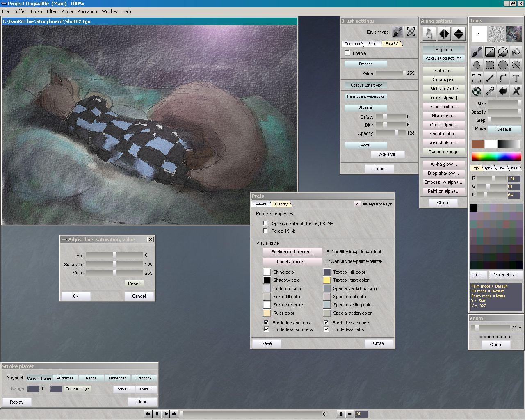Open the Additive modal mode selector
The height and width of the screenshot is (420, 525).
[x=387, y=154]
